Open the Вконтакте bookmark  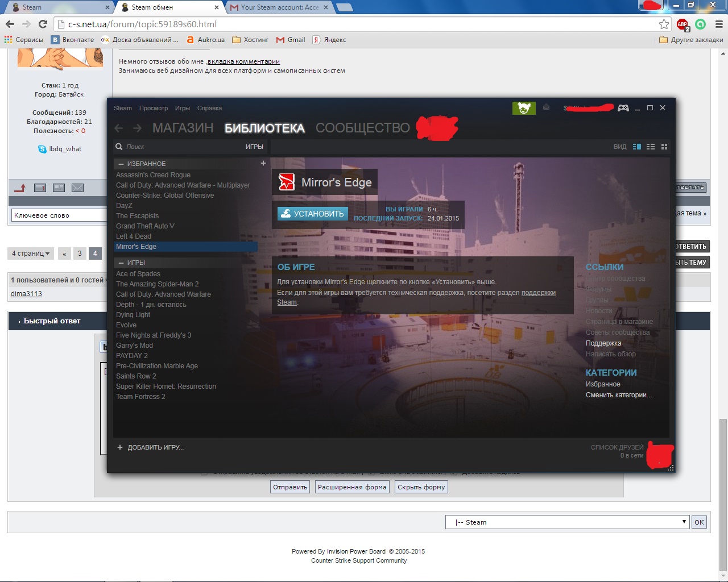[x=73, y=40]
